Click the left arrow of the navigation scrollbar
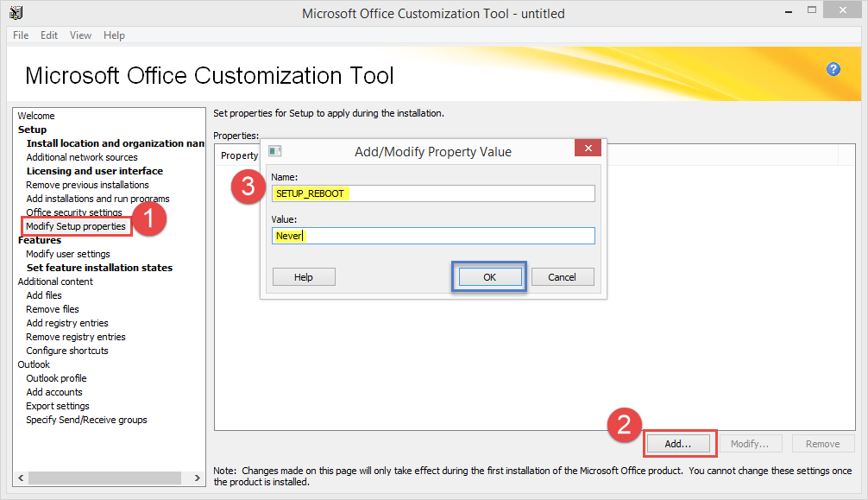 (21, 478)
